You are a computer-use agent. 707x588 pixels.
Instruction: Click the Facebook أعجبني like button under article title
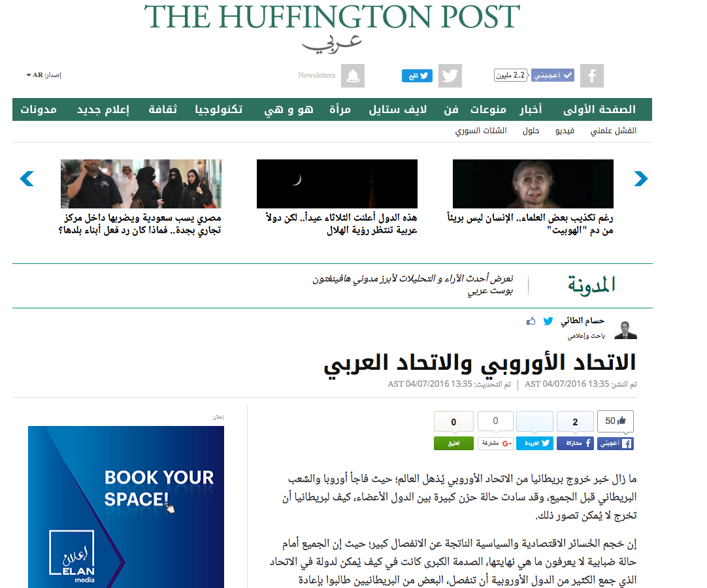click(x=616, y=443)
